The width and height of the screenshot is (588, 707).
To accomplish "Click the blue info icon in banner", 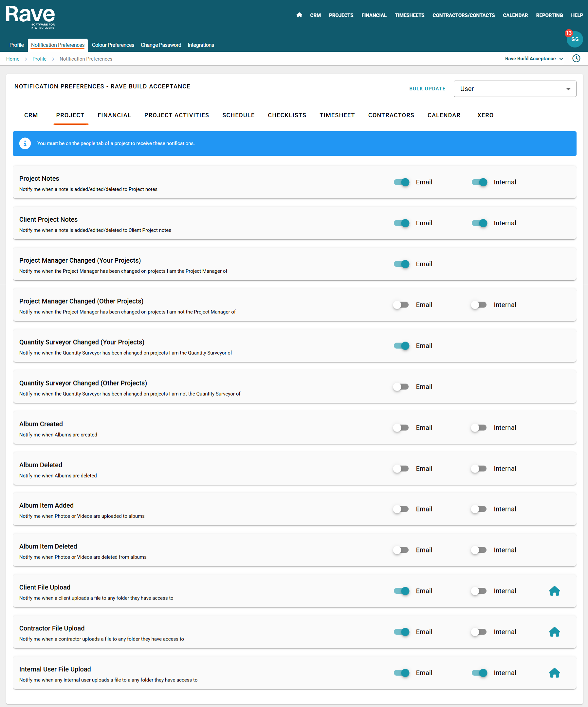I will point(25,143).
